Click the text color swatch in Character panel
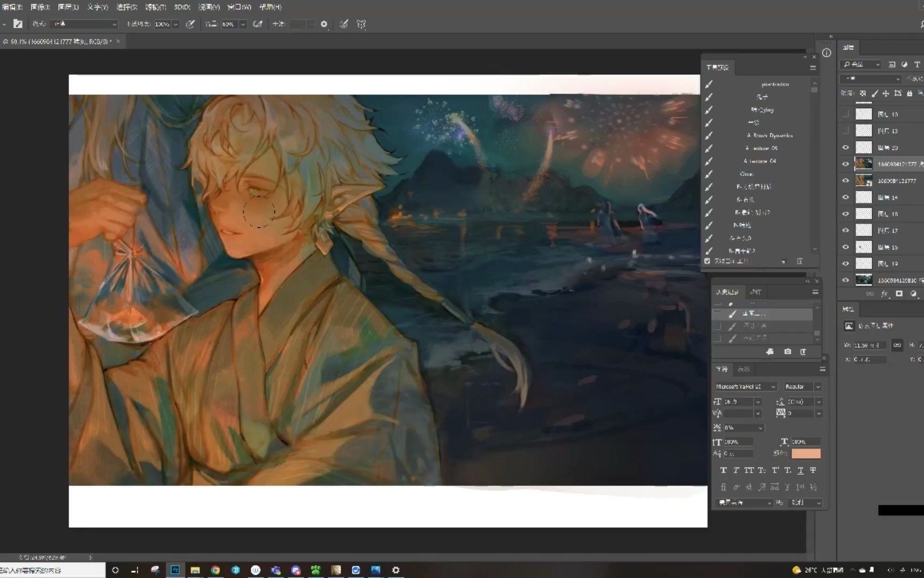 tap(806, 454)
